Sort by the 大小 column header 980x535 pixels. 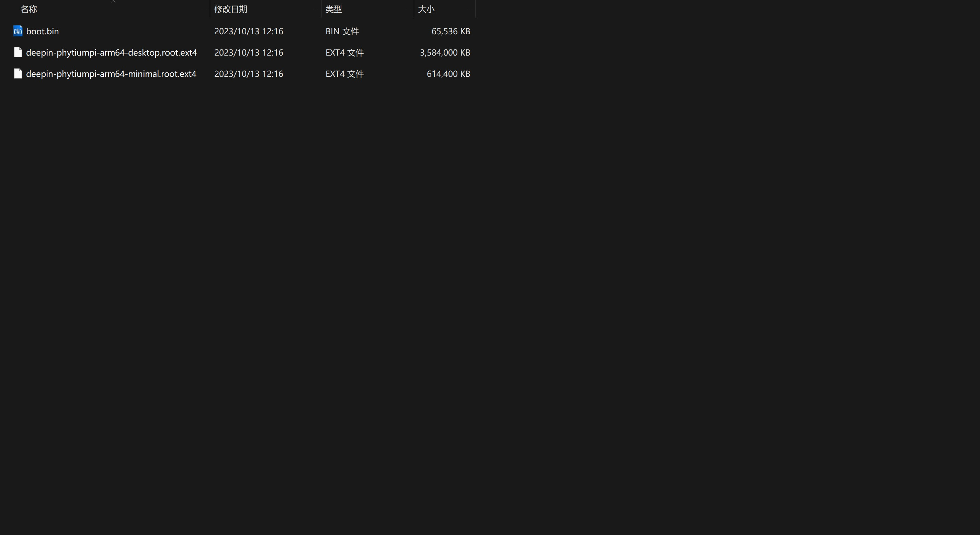[x=426, y=9]
